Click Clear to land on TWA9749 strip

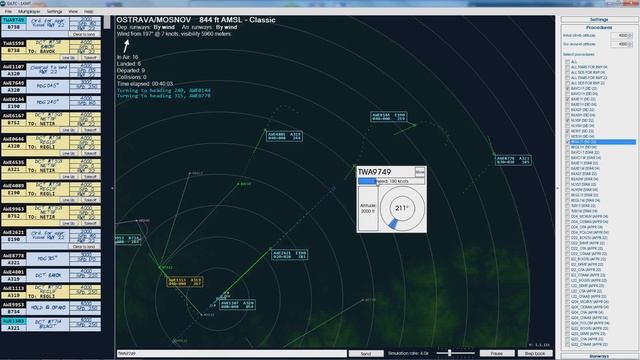point(84,34)
